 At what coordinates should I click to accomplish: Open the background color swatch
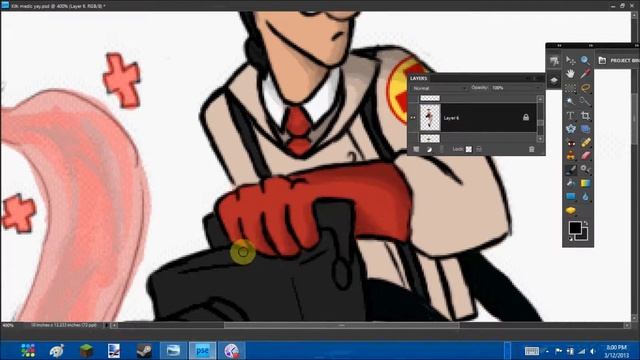coord(584,236)
